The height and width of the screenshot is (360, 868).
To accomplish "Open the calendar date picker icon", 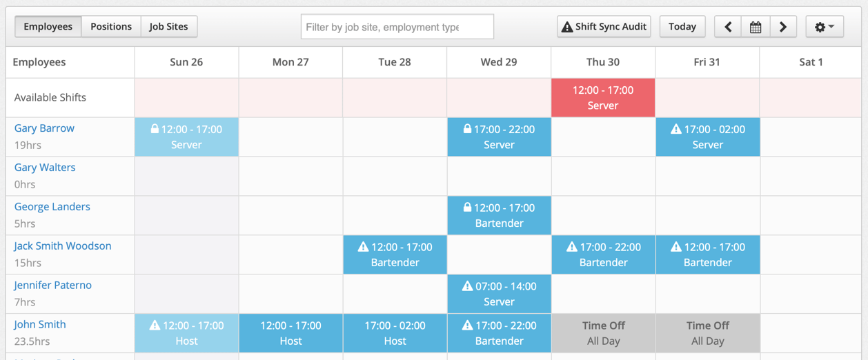I will coord(756,27).
